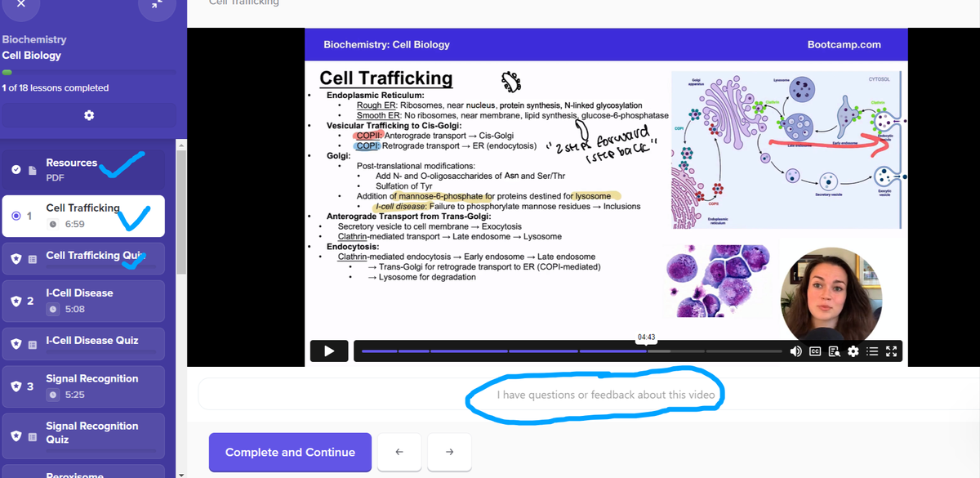Click the shield icon beside I-Cell Disease Quiz

tap(16, 345)
